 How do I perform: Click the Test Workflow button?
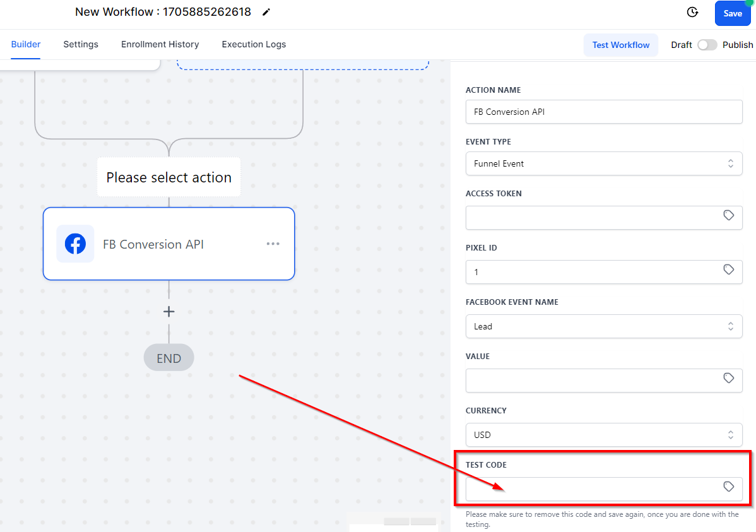[620, 45]
